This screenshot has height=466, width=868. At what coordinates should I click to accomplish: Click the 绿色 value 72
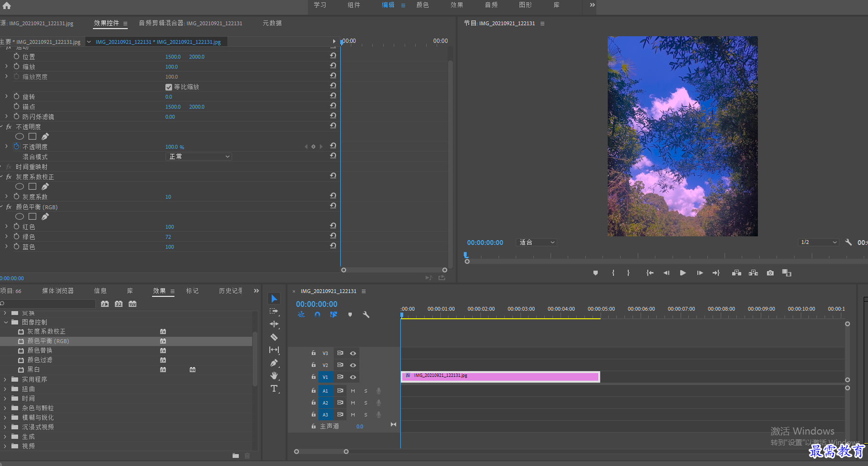168,237
